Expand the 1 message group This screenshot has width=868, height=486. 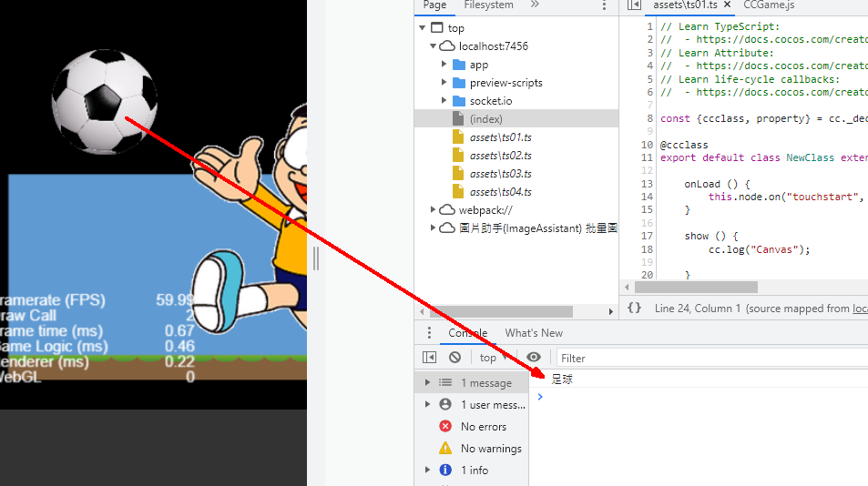pyautogui.click(x=427, y=382)
